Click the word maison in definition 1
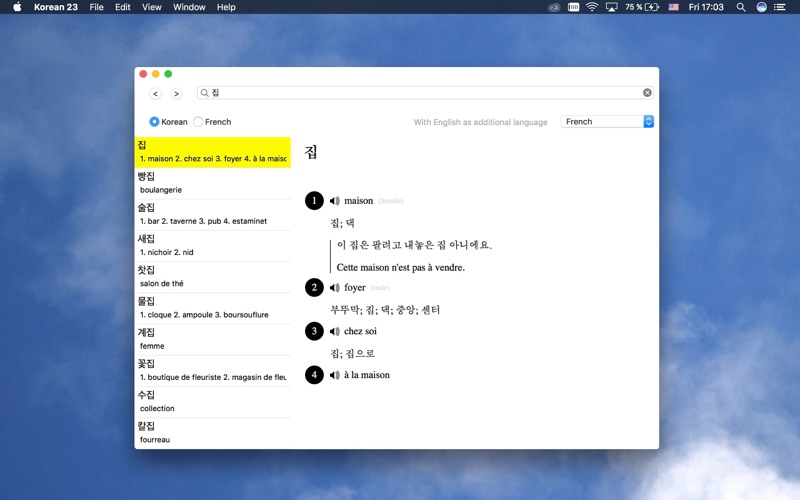This screenshot has height=500, width=800. coord(359,201)
